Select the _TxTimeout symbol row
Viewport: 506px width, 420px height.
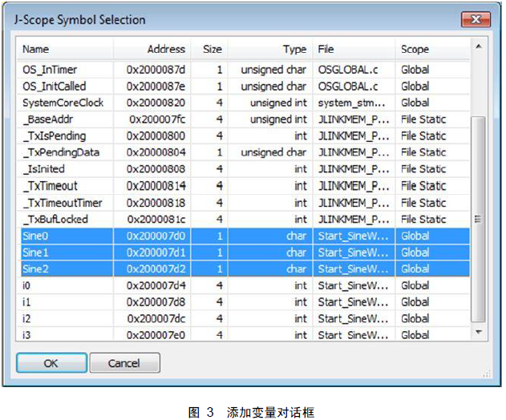tap(243, 186)
